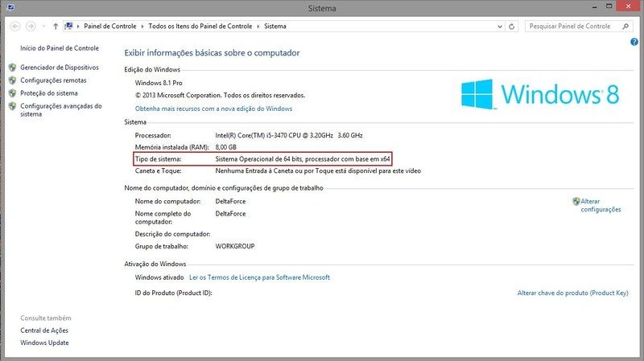Click Alterar configurações link

point(601,205)
